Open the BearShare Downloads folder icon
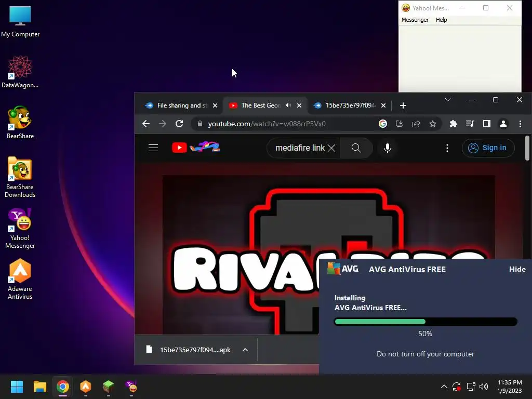Image resolution: width=532 pixels, height=399 pixels. (x=20, y=177)
